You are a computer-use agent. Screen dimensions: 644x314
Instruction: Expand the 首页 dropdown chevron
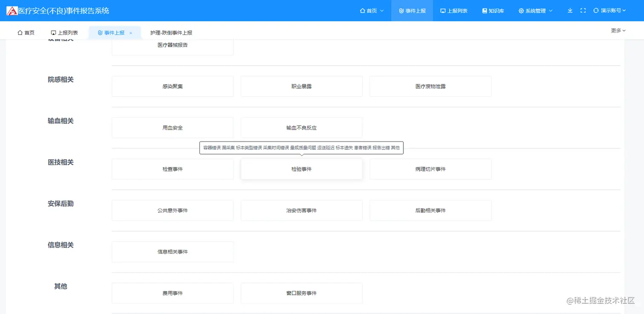(382, 11)
